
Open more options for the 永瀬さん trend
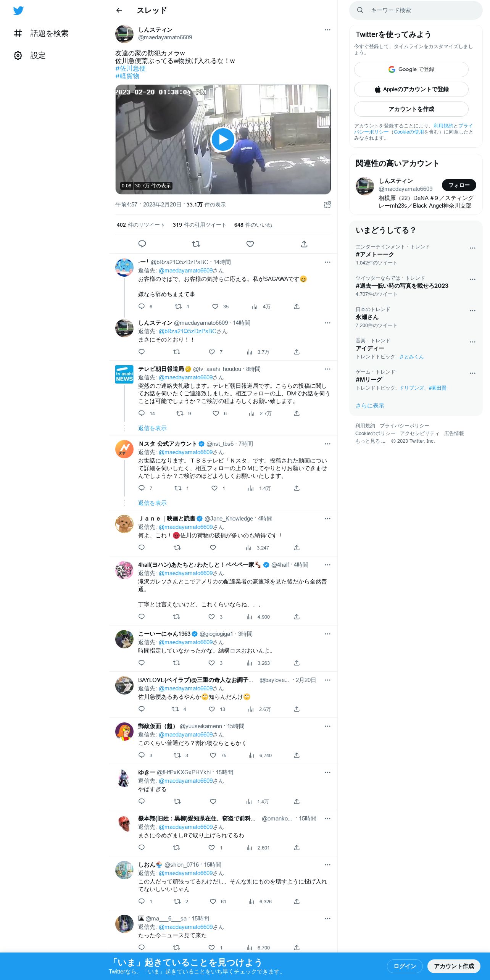click(x=472, y=311)
